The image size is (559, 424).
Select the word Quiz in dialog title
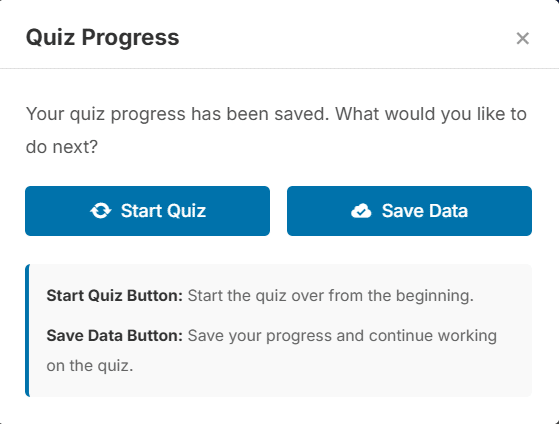pos(51,38)
